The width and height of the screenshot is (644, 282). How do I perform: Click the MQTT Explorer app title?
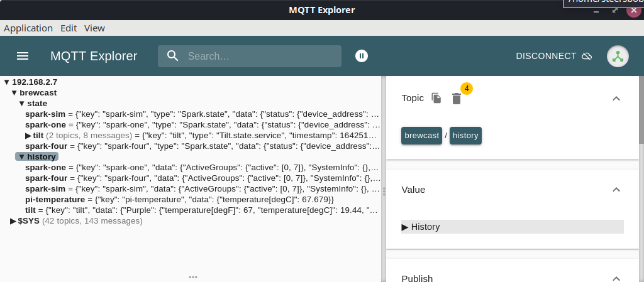[94, 56]
